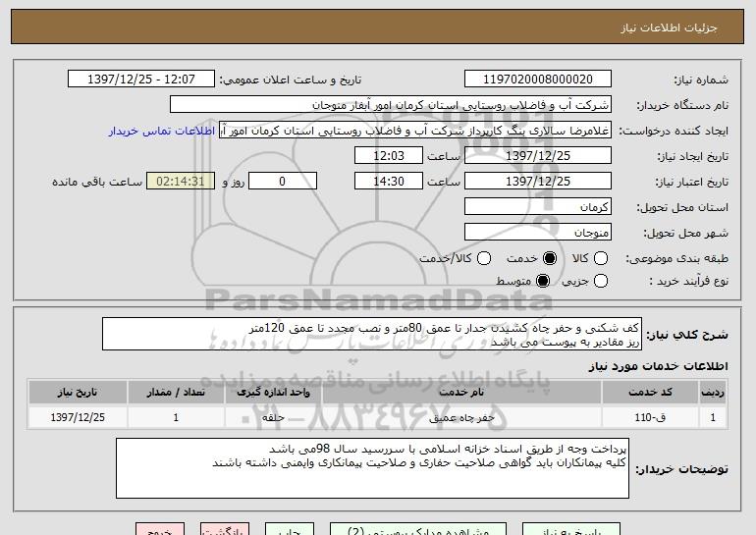756x535 pixels.
Task: Click the announcement date field 1397/12/25 - 12:07
Action: tap(141, 80)
